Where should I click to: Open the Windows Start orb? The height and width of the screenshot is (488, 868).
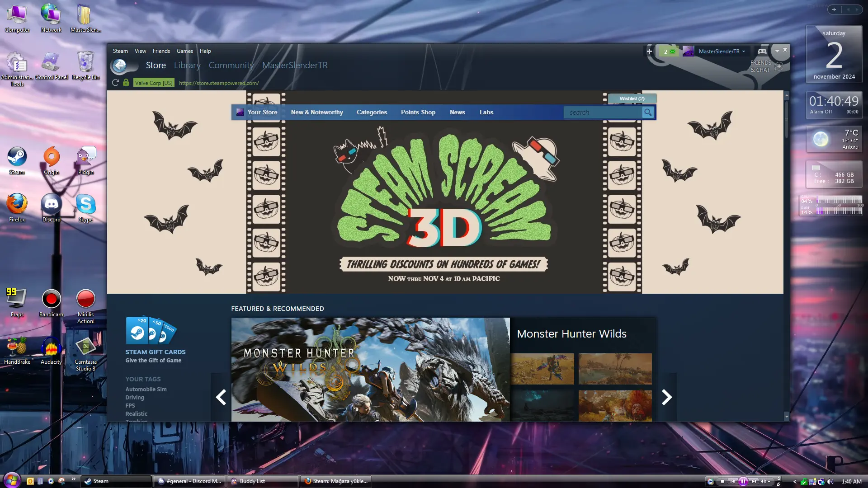point(12,480)
